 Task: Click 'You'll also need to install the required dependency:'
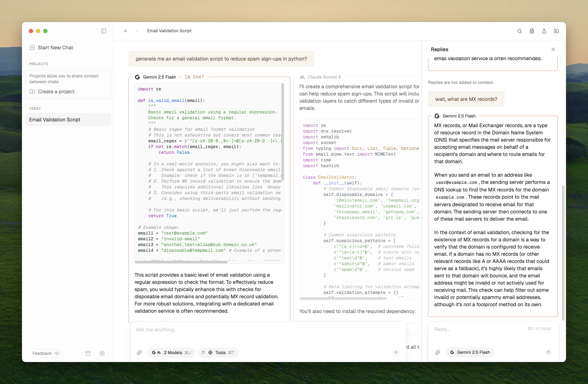pos(357,311)
